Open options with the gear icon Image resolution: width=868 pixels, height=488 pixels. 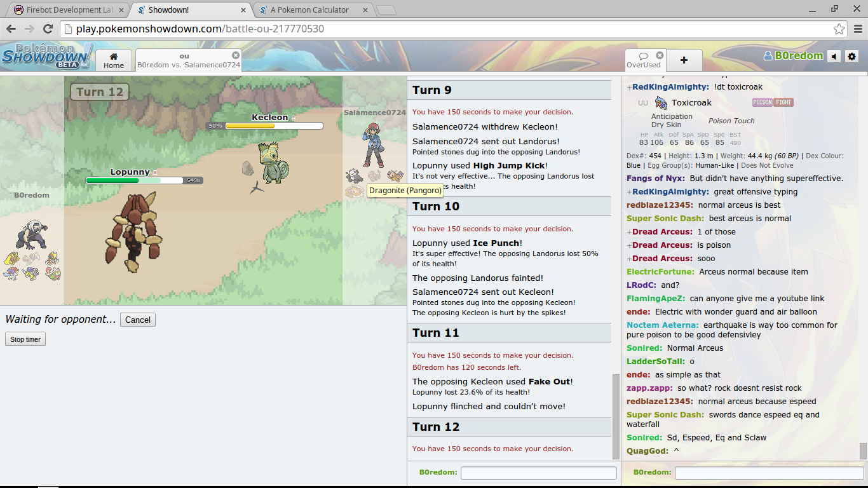pyautogui.click(x=852, y=56)
